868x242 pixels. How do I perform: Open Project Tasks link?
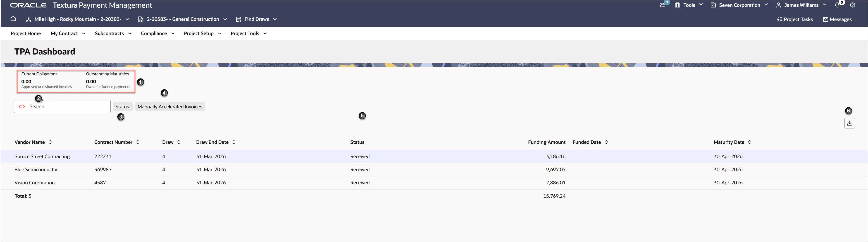(795, 19)
